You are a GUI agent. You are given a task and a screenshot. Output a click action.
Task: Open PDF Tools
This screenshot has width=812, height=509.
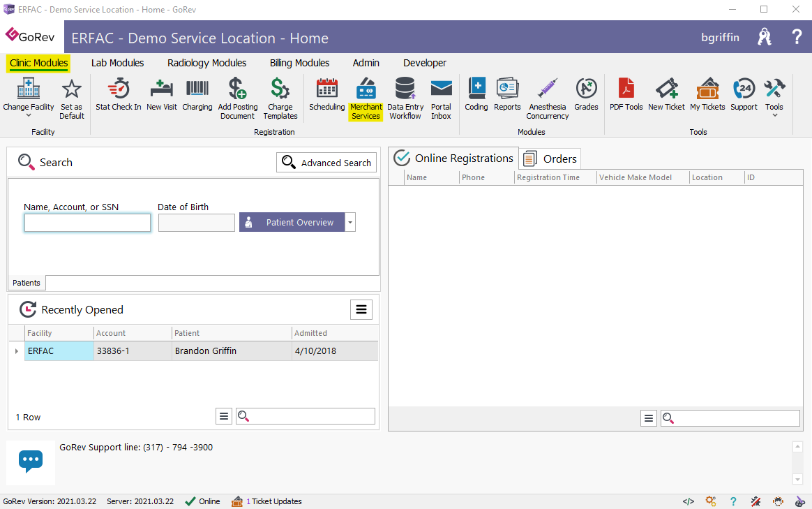[x=626, y=94]
